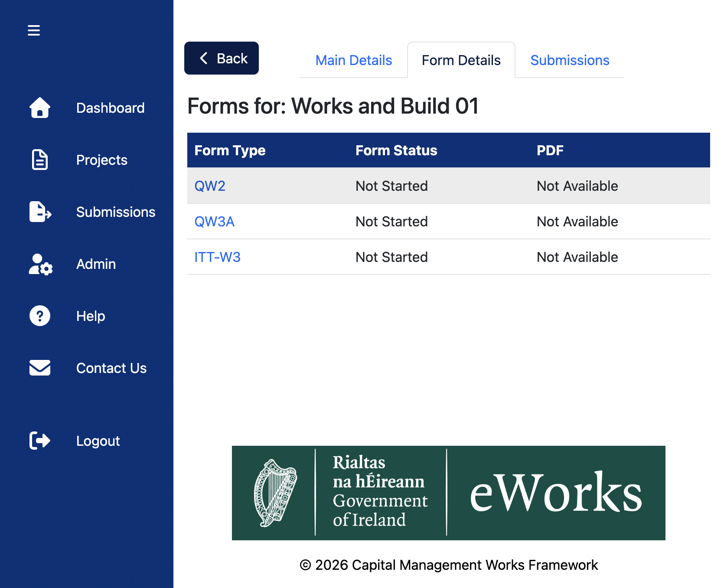This screenshot has width=724, height=588.
Task: Click the Forms for: Works and Build 01 heading
Action: [x=333, y=106]
